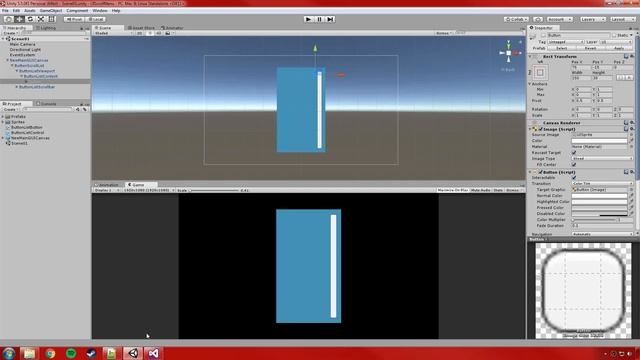Toggle Image (Script) component enabled checkbox
The height and width of the screenshot is (360, 640).
pos(540,129)
